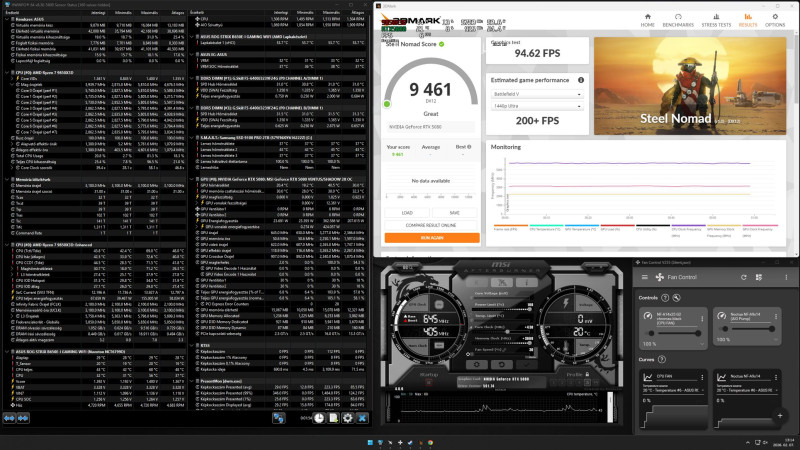The width and height of the screenshot is (800, 450).
Task: Collapse the Rendszer: ASUS sensor group
Action: [7, 19]
